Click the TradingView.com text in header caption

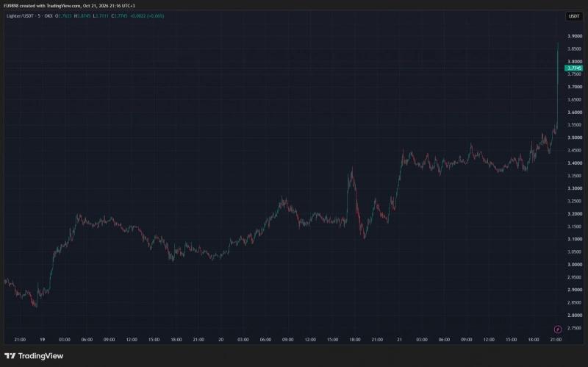click(x=63, y=6)
